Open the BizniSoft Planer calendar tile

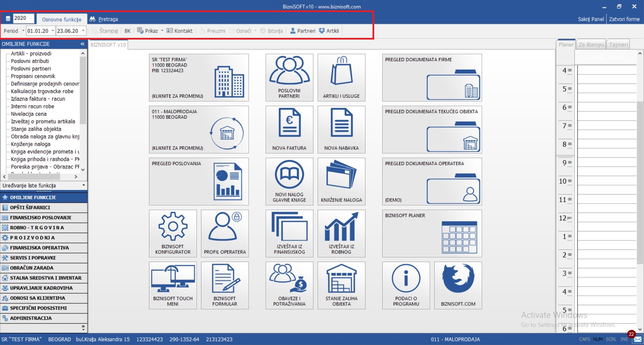(x=432, y=233)
